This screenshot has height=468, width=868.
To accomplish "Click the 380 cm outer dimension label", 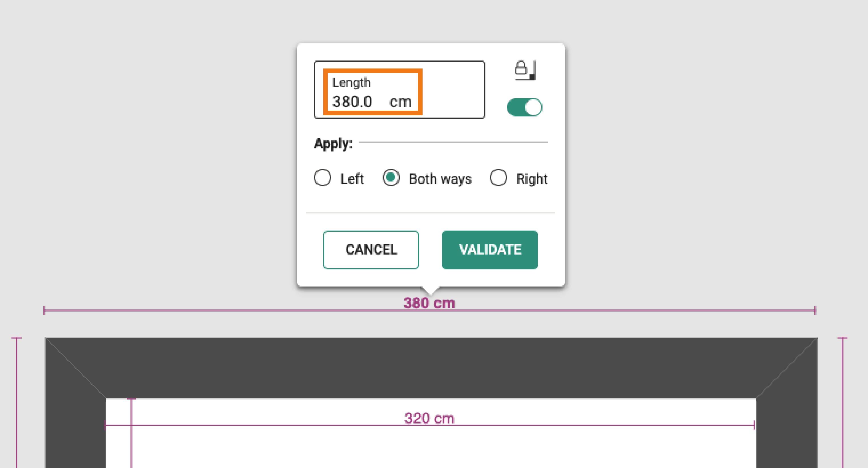I will (x=429, y=303).
